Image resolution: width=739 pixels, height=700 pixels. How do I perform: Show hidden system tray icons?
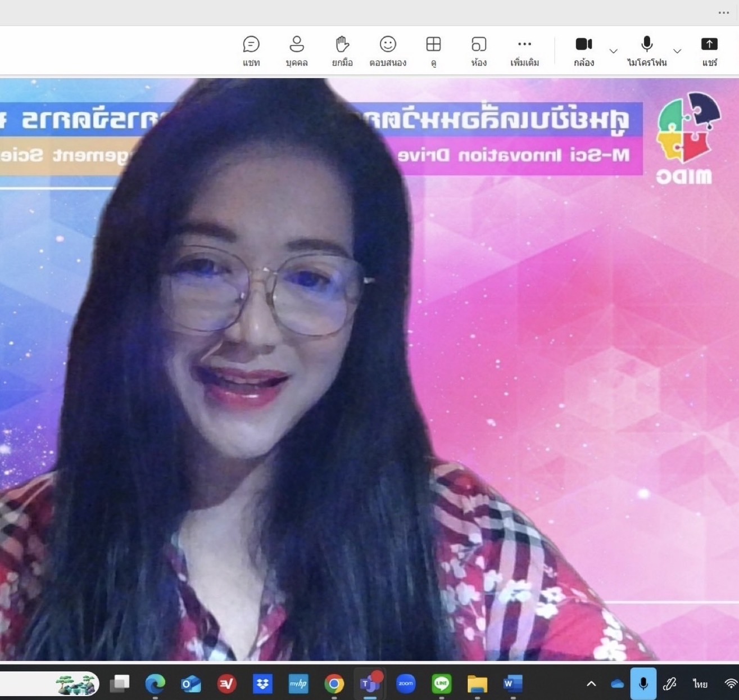pos(591,684)
